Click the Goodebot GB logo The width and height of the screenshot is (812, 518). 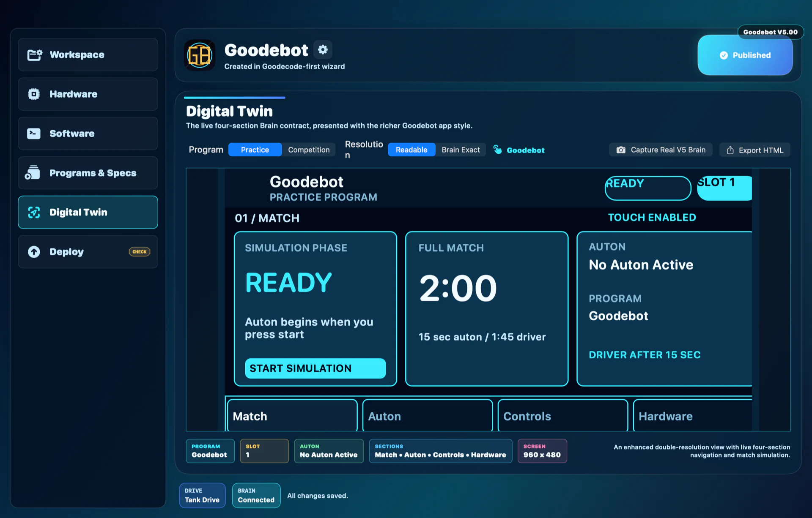point(200,55)
